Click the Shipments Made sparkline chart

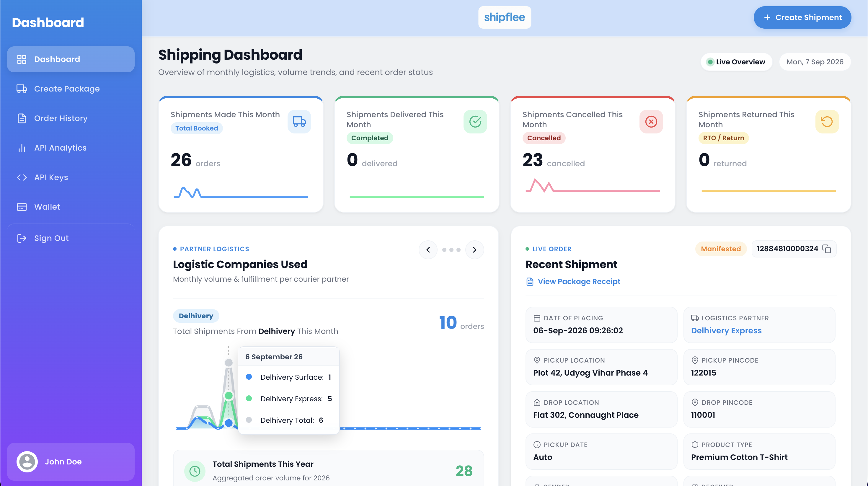(x=241, y=192)
